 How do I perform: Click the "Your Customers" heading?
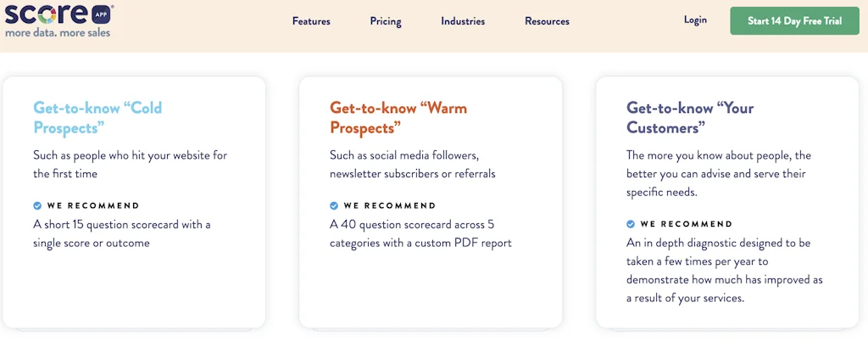(689, 118)
